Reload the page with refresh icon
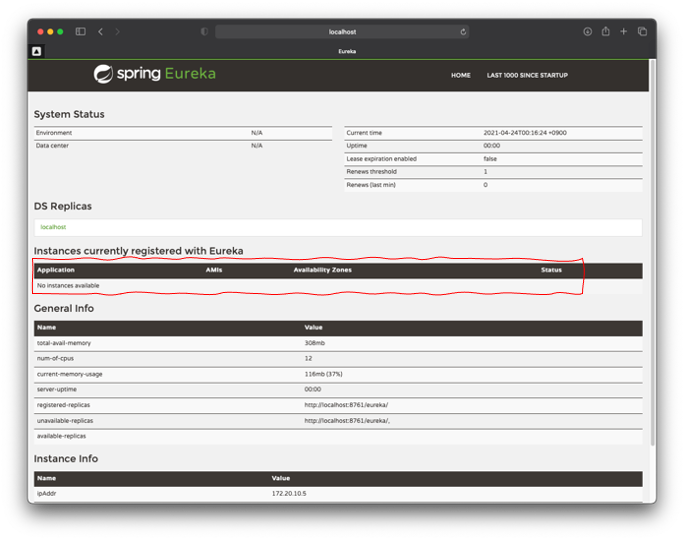 463,31
